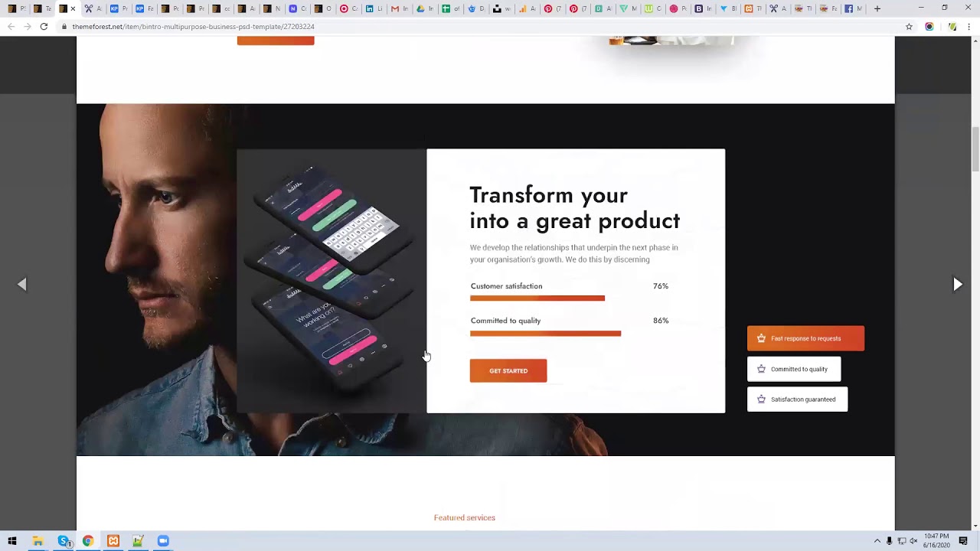Click the Transform your into a great product heading
The height and width of the screenshot is (551, 980).
(574, 207)
